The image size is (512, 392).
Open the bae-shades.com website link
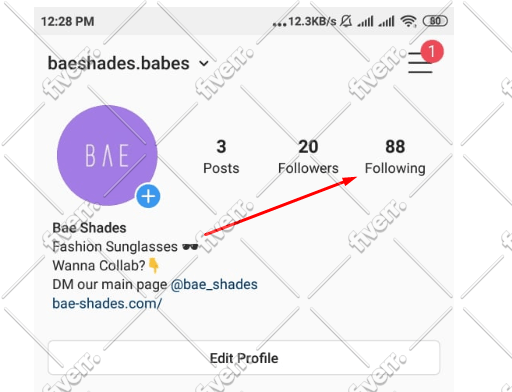pos(107,303)
